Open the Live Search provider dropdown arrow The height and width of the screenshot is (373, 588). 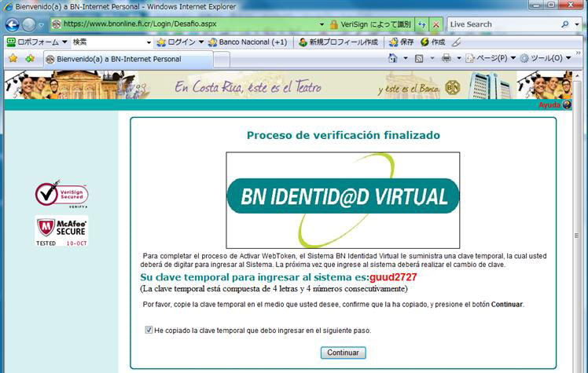pyautogui.click(x=577, y=24)
